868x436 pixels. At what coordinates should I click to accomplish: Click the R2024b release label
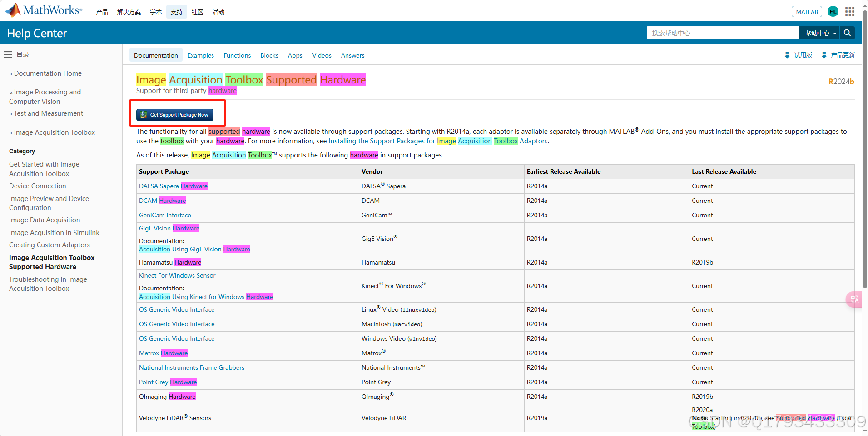tap(841, 81)
